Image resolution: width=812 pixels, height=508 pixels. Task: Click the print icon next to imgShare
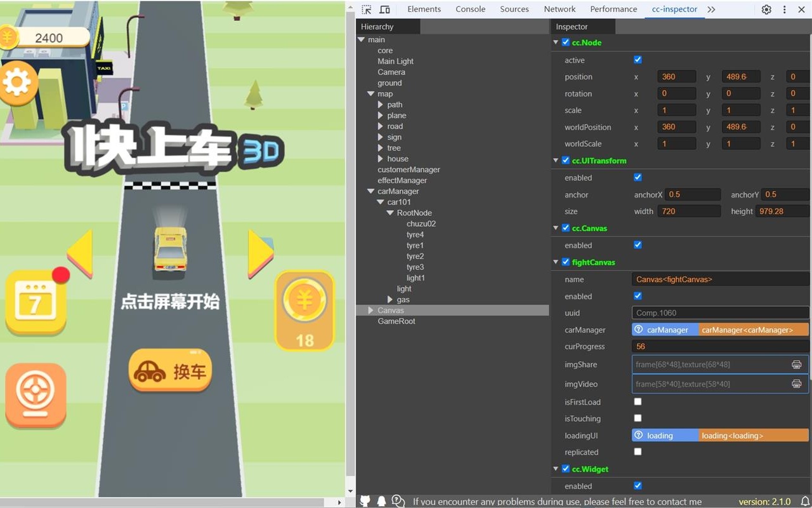coord(797,364)
